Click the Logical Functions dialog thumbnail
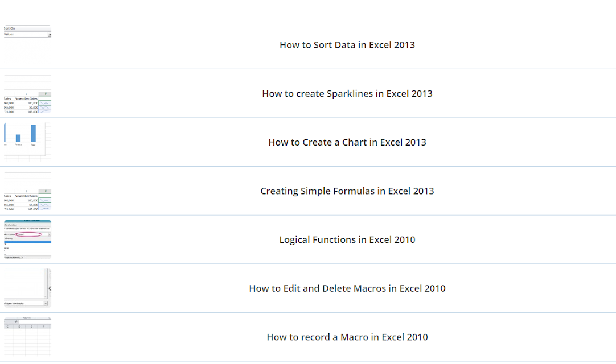Viewport: 616px width, 364px height. (x=27, y=239)
